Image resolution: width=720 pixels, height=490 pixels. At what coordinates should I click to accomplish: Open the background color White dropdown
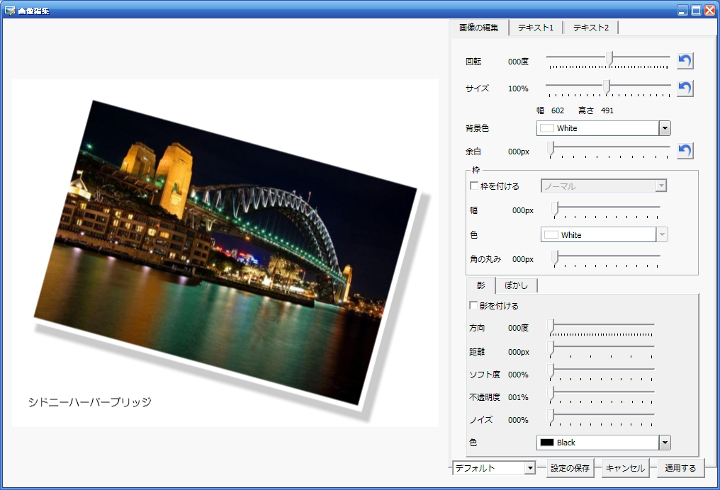click(x=664, y=128)
